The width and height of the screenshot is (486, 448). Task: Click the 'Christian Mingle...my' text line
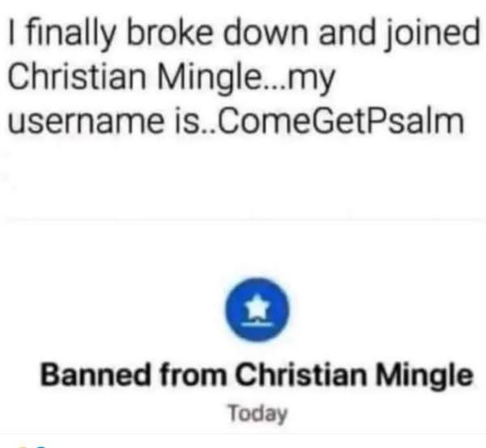[171, 79]
